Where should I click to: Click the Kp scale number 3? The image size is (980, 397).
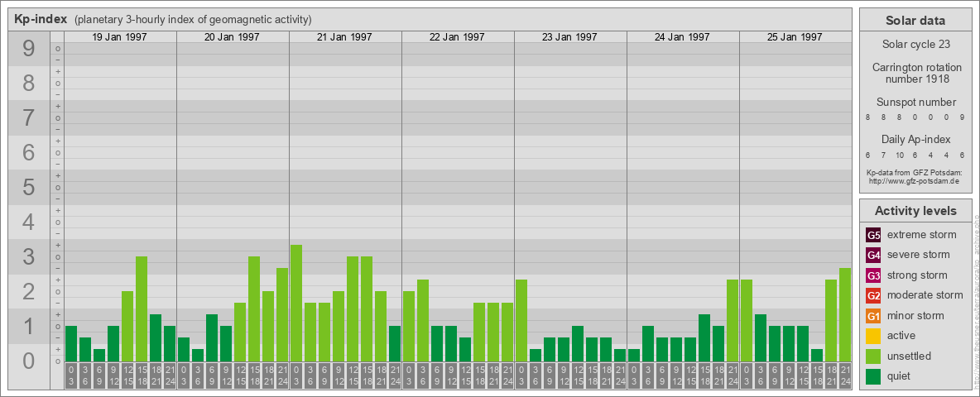pyautogui.click(x=28, y=256)
